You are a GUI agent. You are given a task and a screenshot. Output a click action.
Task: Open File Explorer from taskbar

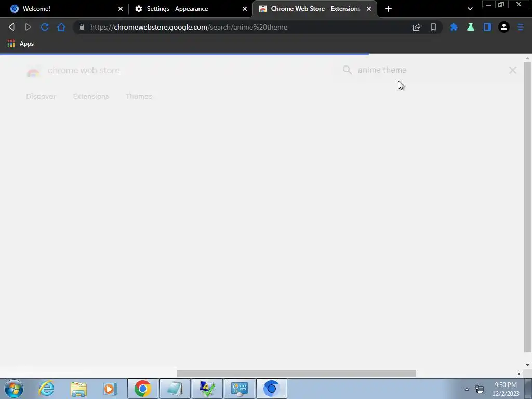click(78, 389)
